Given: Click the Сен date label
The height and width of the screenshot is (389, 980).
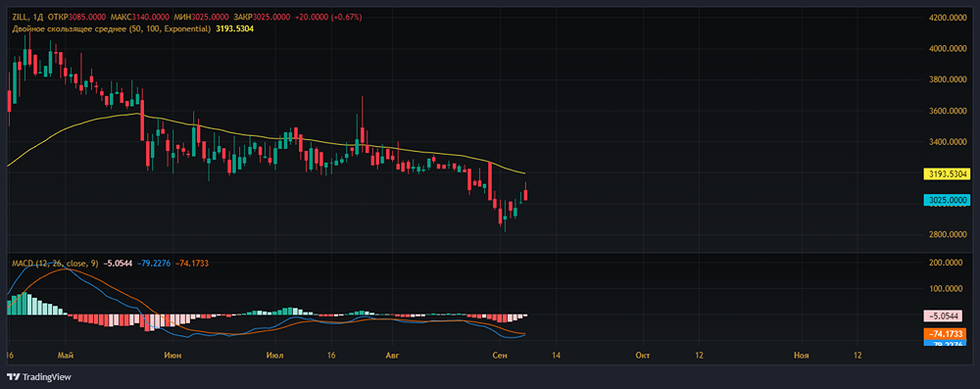Looking at the screenshot, I should [x=500, y=356].
